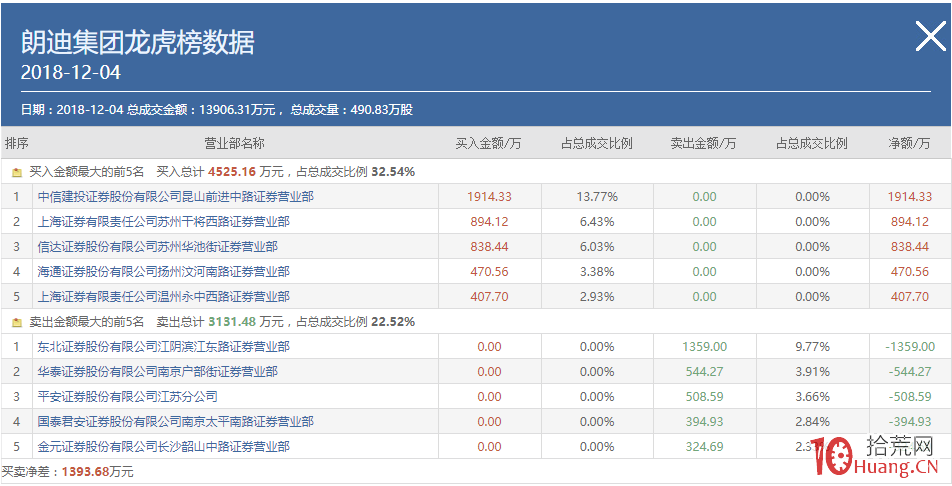Viewport: 952px width, 486px height.
Task: Click the 排序 column header
Action: (16, 143)
